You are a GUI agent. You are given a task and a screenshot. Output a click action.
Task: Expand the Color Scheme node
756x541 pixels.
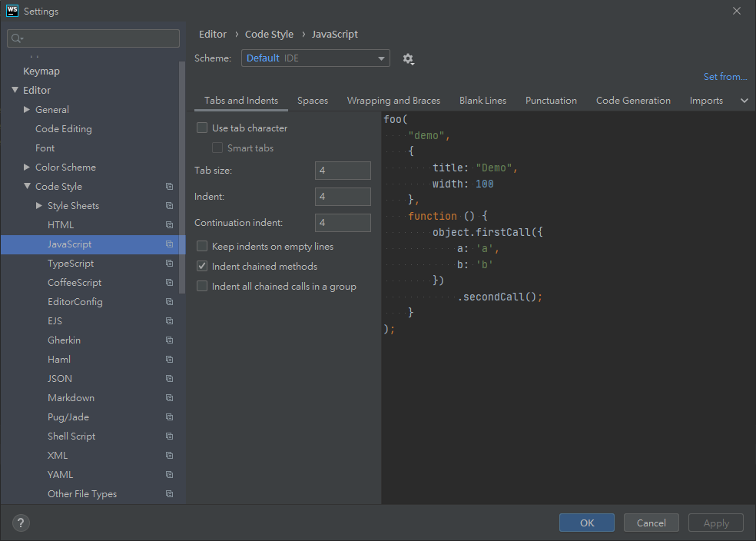[27, 168]
